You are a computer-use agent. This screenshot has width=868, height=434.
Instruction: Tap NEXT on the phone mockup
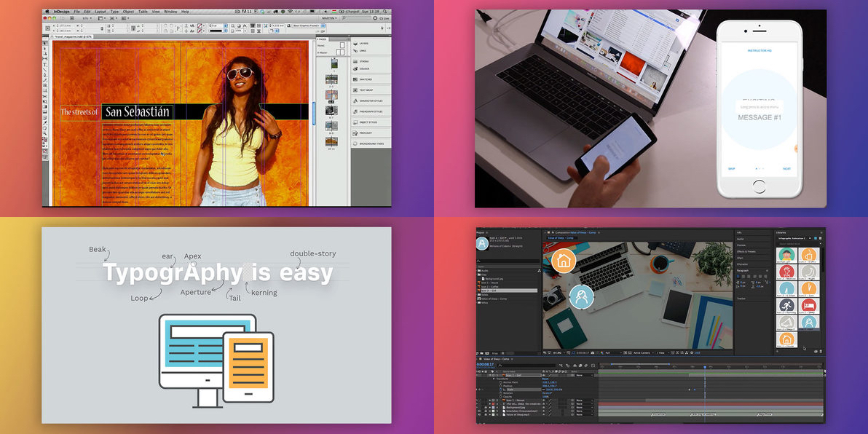tap(786, 169)
